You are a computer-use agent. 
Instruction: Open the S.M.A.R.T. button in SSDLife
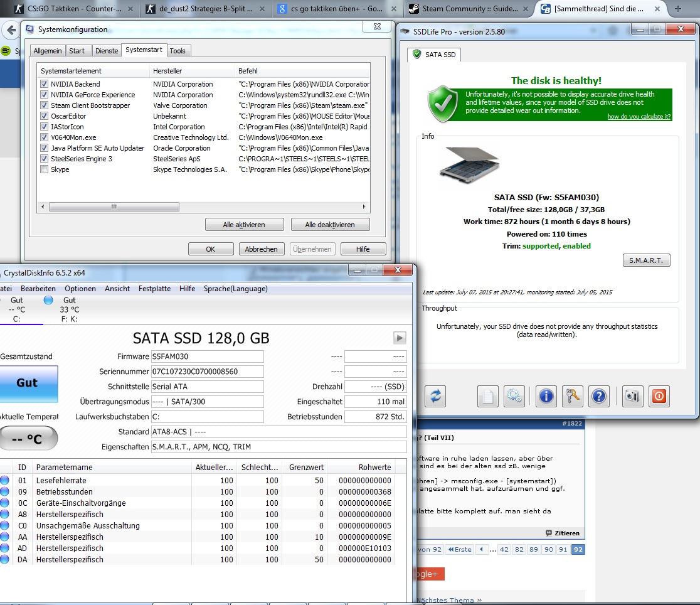tap(646, 260)
